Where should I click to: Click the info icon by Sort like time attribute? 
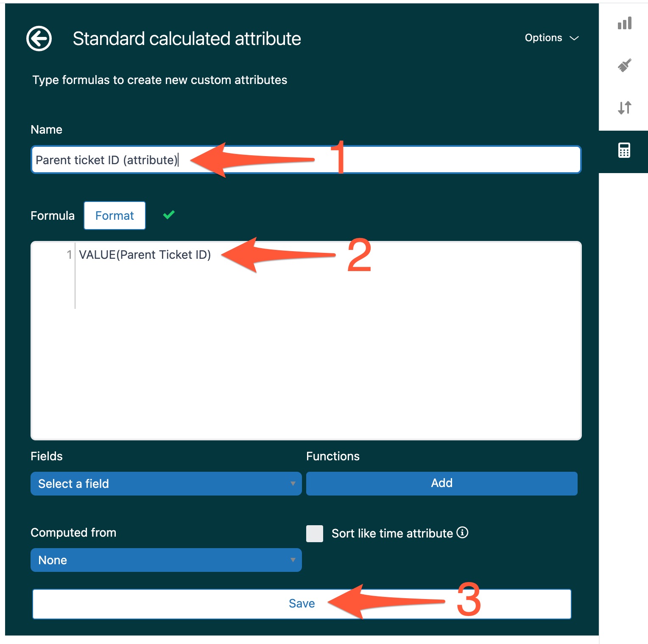[x=462, y=532]
